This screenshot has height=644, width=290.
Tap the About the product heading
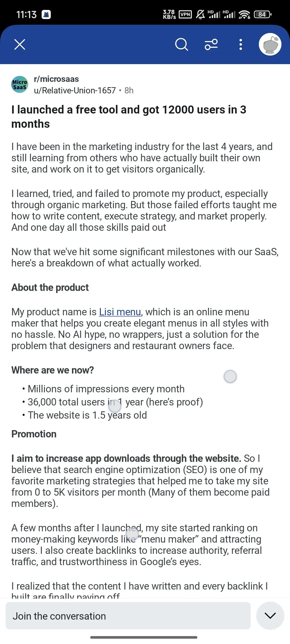coord(50,287)
